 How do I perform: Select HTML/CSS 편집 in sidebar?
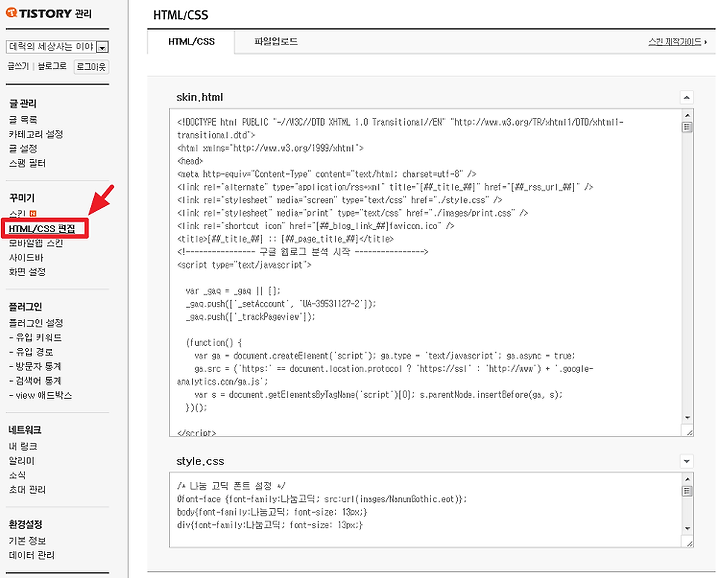pos(42,229)
